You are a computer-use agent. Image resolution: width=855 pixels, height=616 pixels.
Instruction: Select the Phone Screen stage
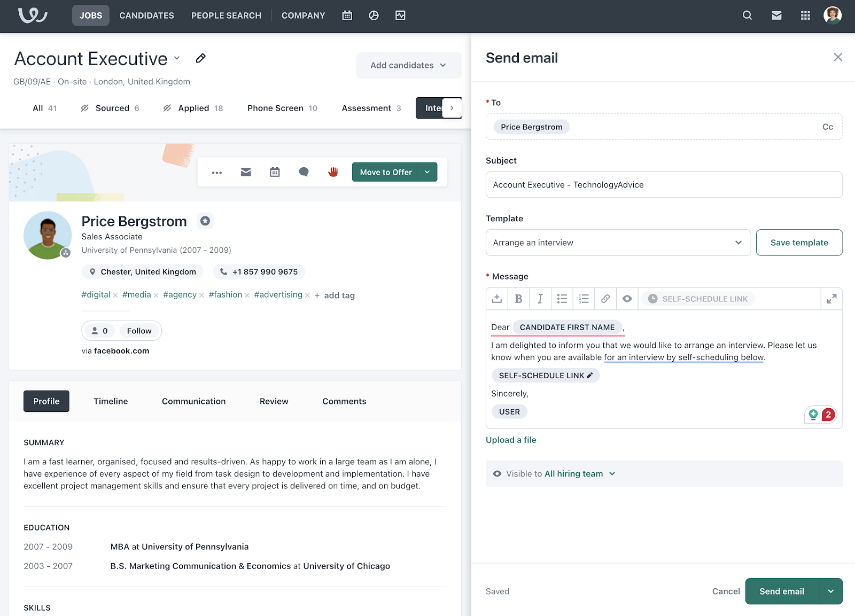282,108
